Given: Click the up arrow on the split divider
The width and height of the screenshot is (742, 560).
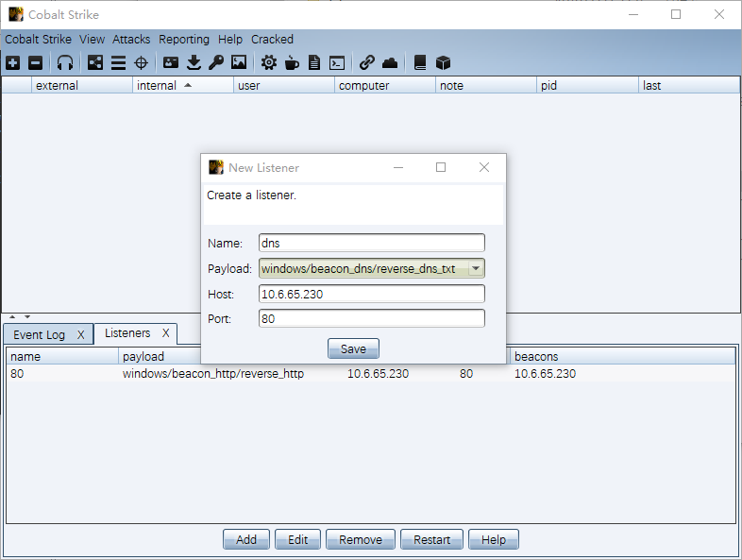Looking at the screenshot, I should pyautogui.click(x=12, y=316).
